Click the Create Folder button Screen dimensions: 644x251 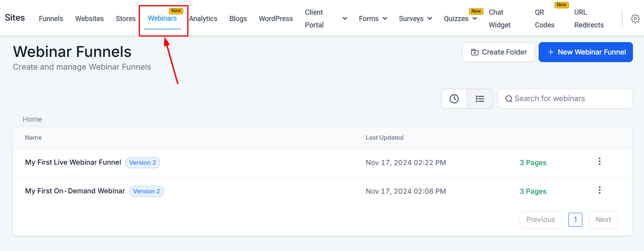click(x=498, y=52)
